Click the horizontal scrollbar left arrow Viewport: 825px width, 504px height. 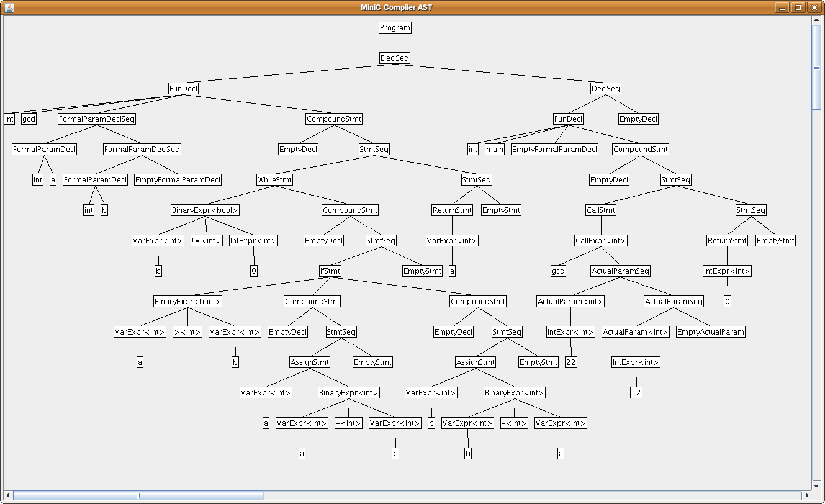point(9,495)
